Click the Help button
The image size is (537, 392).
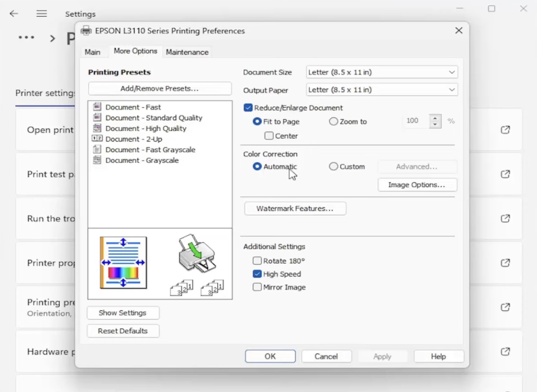pos(439,357)
